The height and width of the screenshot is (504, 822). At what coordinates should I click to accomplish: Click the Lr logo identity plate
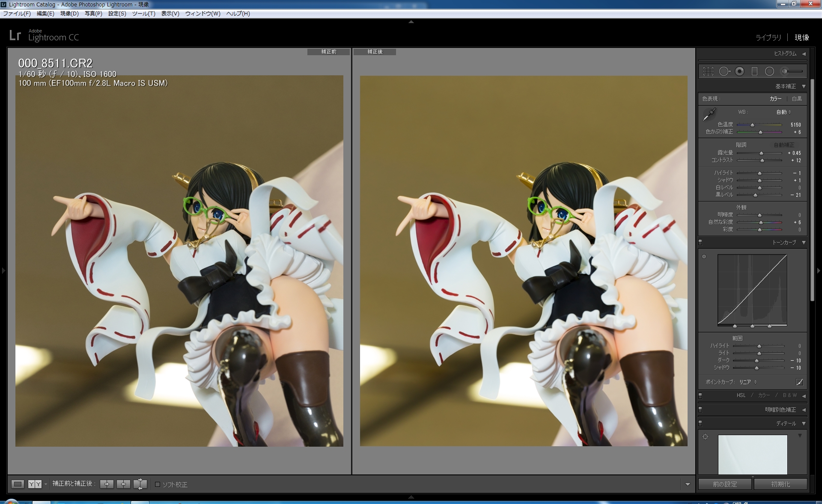(44, 36)
